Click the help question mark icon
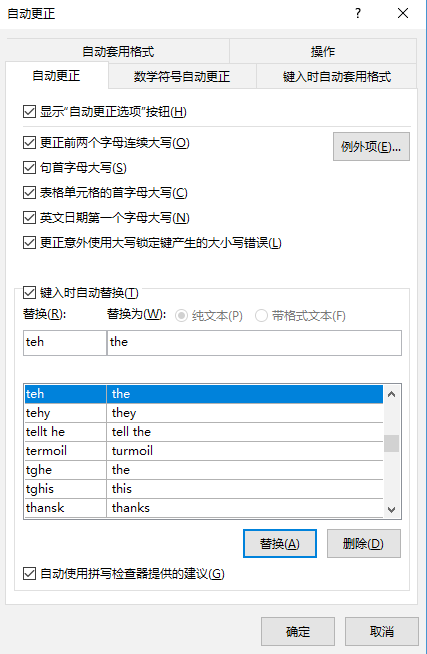The image size is (427, 654). pos(358,13)
